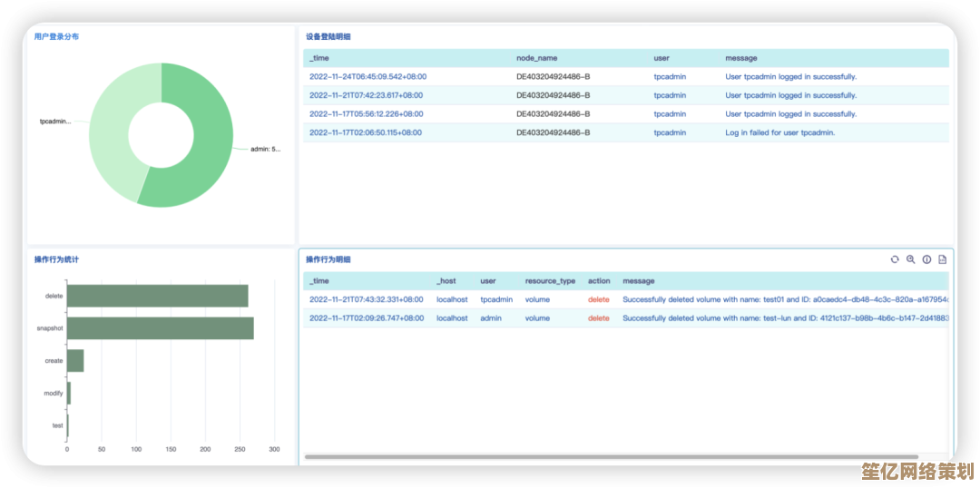Screen dimensions: 980x488
Task: Click the snapshot bar in 操作行为统计 chart
Action: coord(160,328)
